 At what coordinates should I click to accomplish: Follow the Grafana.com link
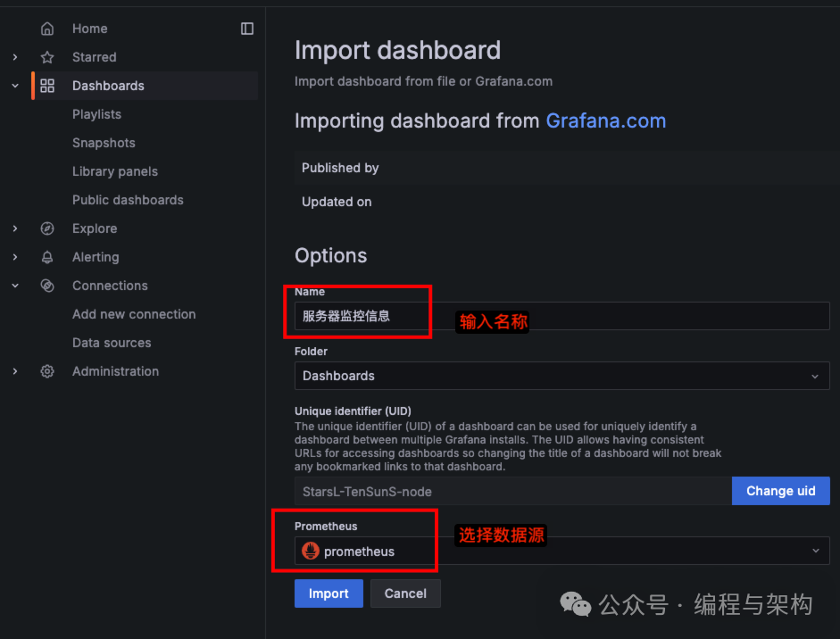click(x=606, y=120)
